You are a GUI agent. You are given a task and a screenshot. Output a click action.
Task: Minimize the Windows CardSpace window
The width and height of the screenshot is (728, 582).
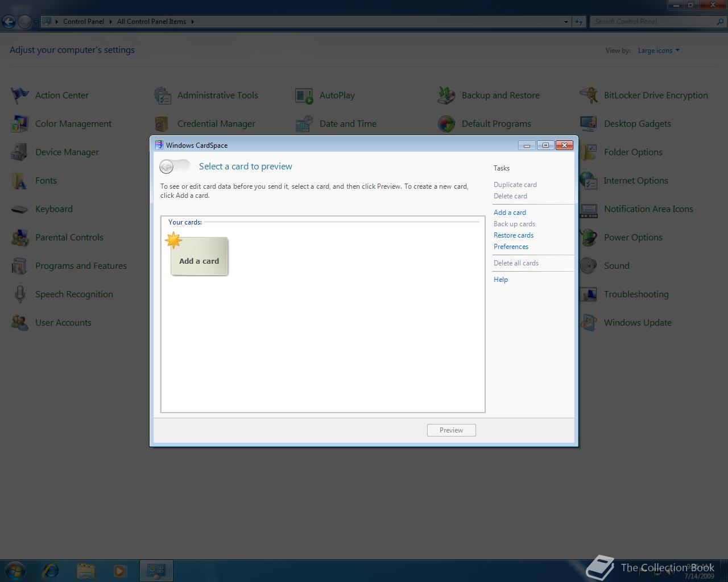(x=527, y=145)
